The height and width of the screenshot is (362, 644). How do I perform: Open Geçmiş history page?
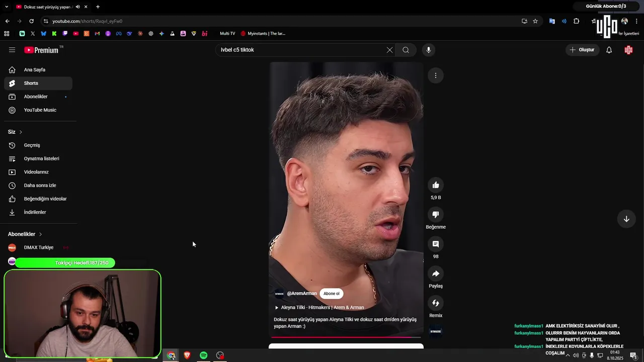[x=38, y=145]
